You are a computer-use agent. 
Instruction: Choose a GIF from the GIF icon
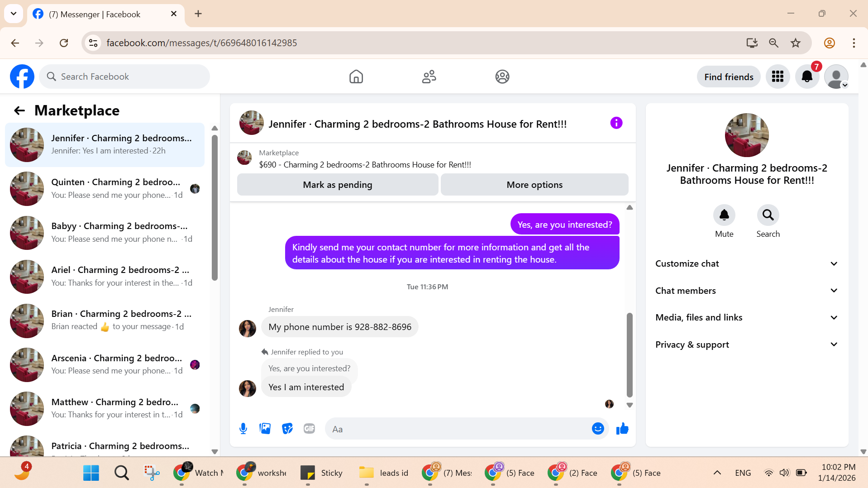[309, 428]
